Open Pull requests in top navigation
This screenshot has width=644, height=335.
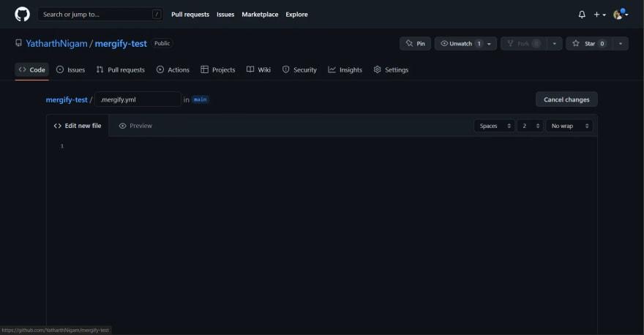190,15
